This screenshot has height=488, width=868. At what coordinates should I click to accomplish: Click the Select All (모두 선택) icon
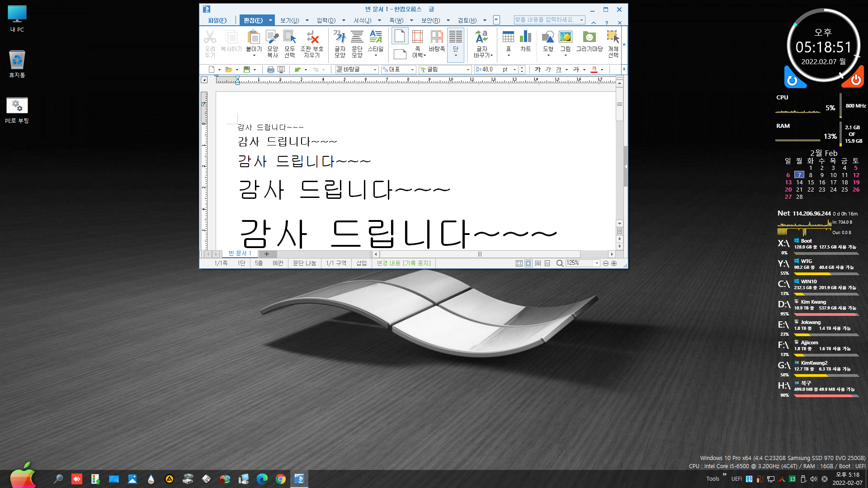(290, 44)
